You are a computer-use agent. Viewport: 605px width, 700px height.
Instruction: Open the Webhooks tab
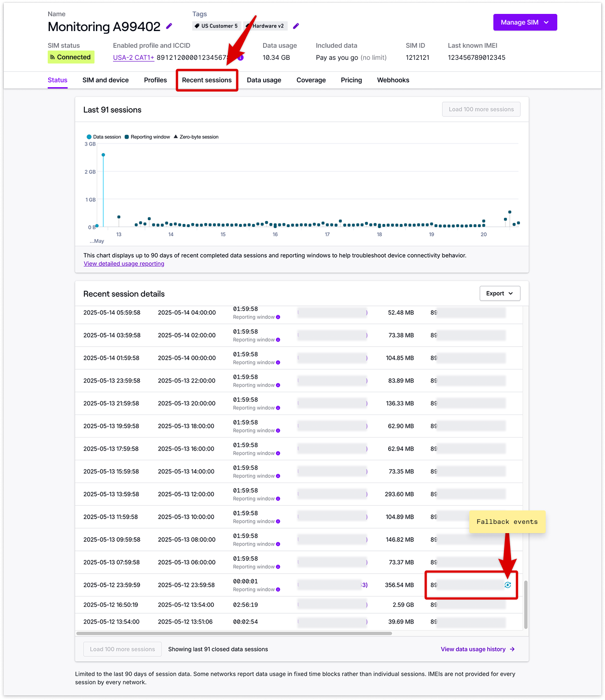pos(393,80)
